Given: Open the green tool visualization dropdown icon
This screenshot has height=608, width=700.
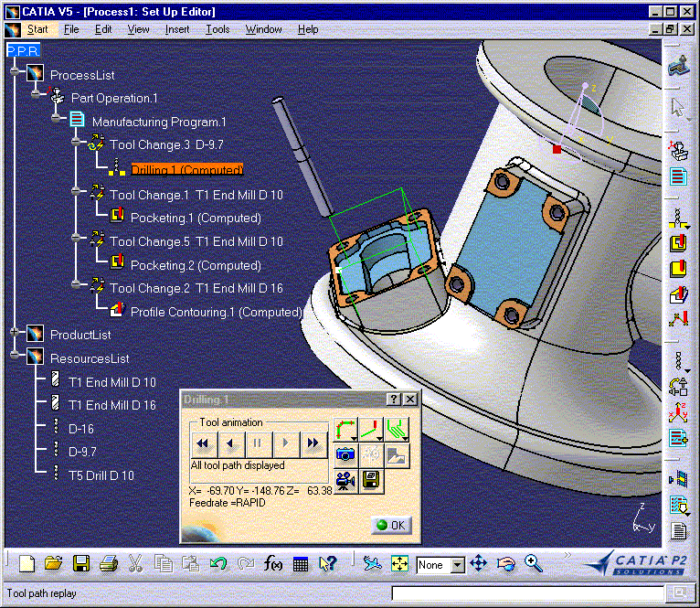Looking at the screenshot, I should 397,430.
